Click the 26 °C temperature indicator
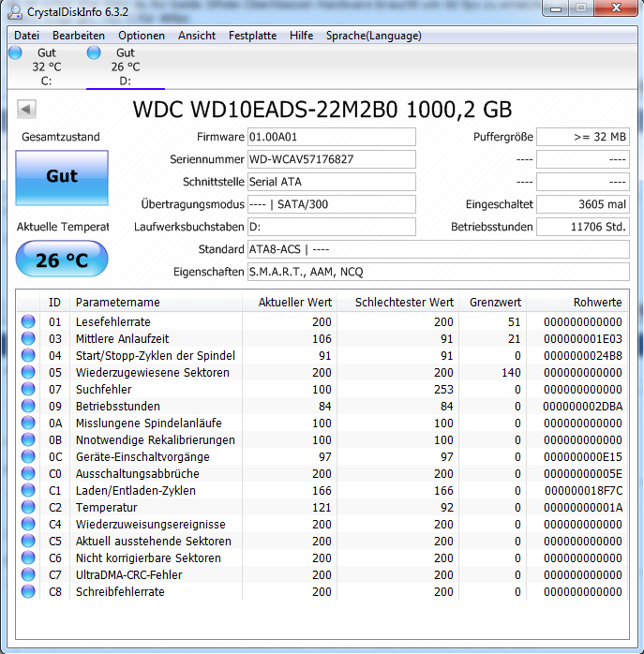644x654 pixels. [62, 259]
